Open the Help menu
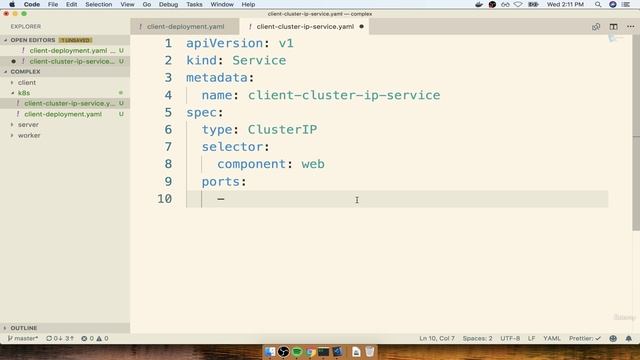Screen dimensions: 640x360 click(248, 4)
